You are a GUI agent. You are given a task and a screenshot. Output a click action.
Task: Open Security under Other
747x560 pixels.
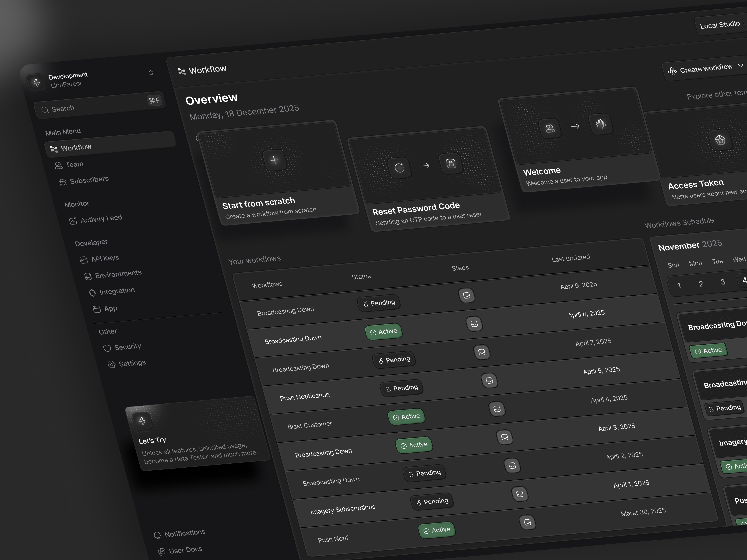(x=122, y=347)
